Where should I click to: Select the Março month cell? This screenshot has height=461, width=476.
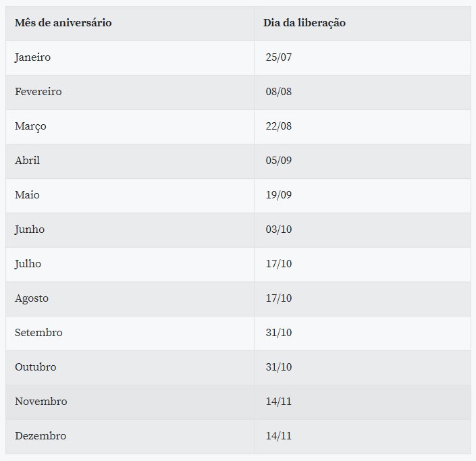click(30, 126)
